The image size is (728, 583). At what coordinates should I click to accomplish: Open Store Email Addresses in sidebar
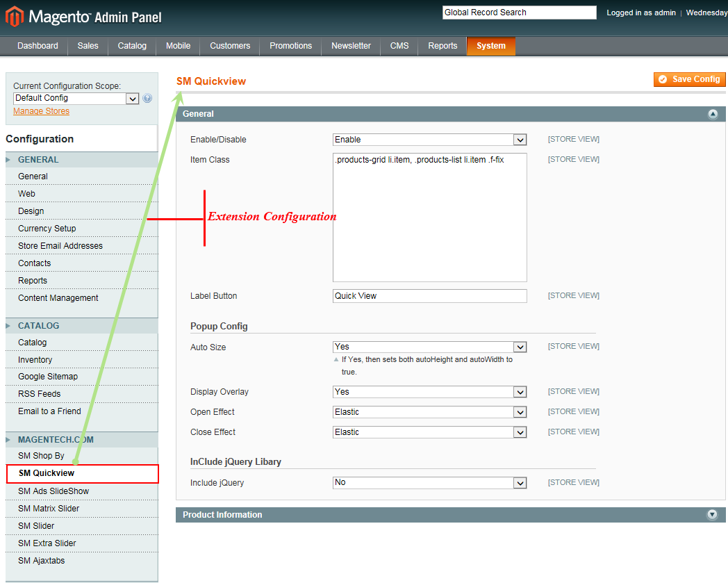tap(82, 246)
